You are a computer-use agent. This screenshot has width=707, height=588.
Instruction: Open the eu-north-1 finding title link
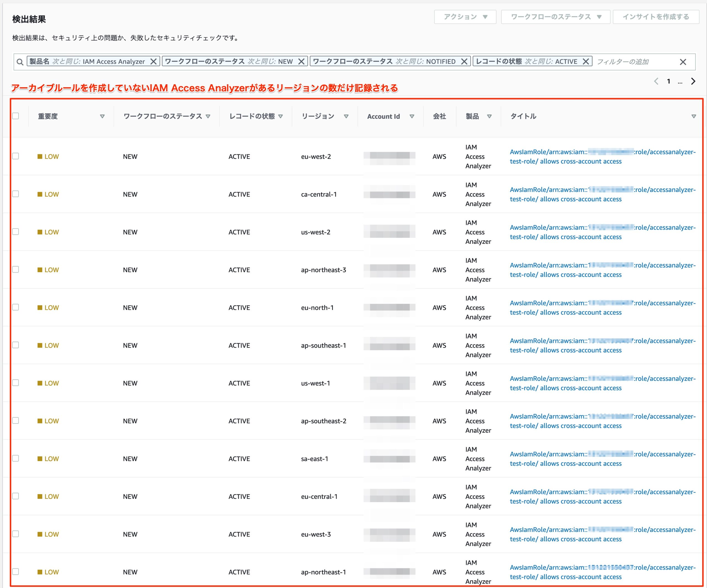point(603,308)
